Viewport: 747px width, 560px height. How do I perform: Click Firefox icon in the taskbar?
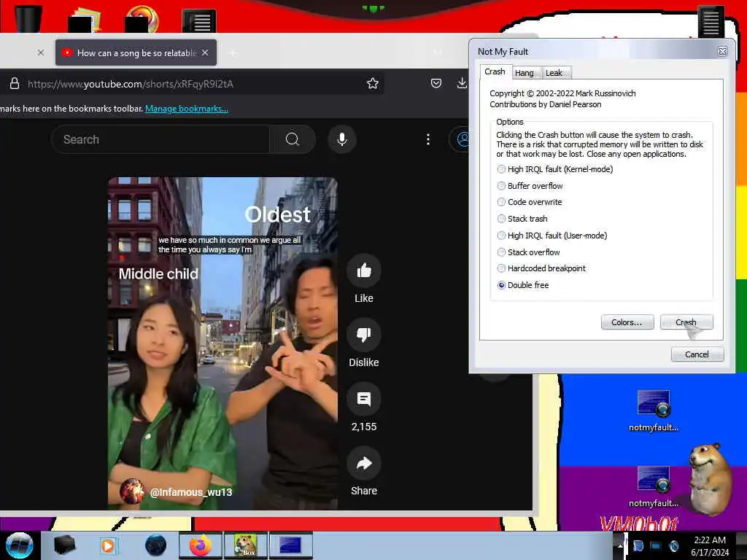point(200,545)
